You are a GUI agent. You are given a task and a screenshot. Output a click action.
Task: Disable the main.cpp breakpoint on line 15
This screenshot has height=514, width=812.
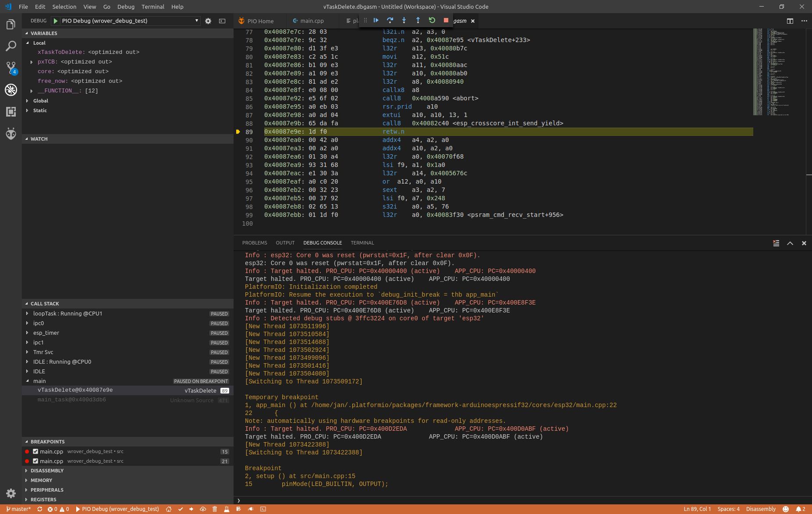click(x=35, y=451)
